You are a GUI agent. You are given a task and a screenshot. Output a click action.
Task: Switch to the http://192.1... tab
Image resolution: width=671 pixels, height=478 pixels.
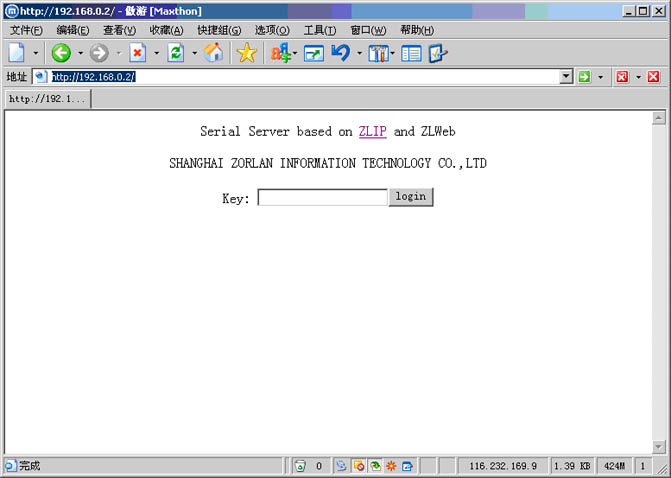click(x=47, y=99)
